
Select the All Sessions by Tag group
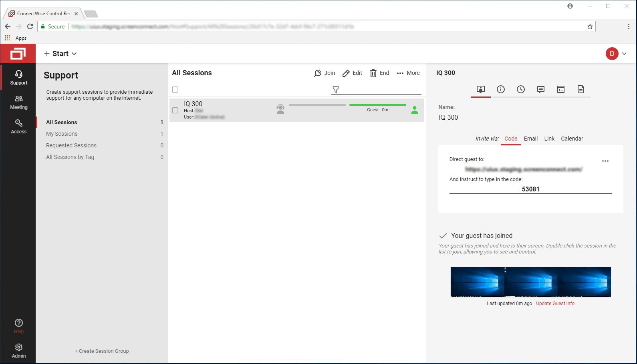(x=102, y=157)
